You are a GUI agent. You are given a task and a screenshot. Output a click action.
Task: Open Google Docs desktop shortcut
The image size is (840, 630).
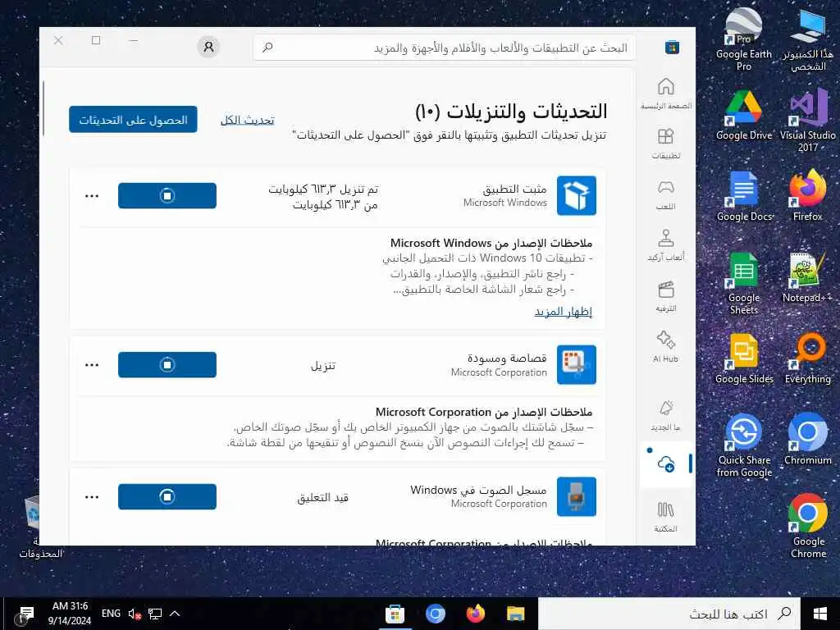pos(743,197)
